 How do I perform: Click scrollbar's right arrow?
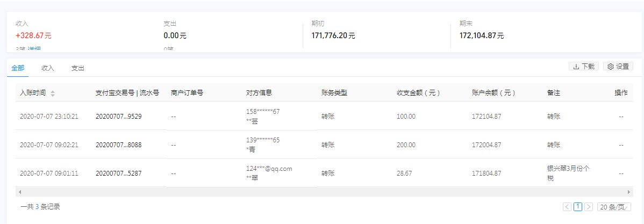[629, 192]
